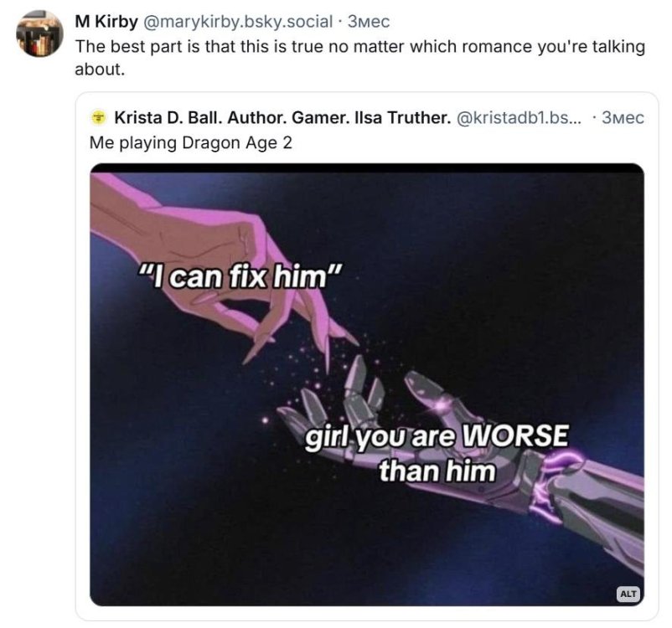Screen dimensions: 672x628
Task: Open the "Me playing Dragon Age 2" post text
Action: [x=191, y=142]
